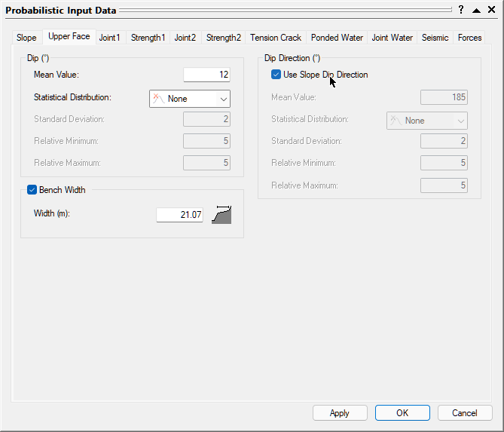
Task: Edit the Dip Mean Value field
Action: pyautogui.click(x=206, y=75)
